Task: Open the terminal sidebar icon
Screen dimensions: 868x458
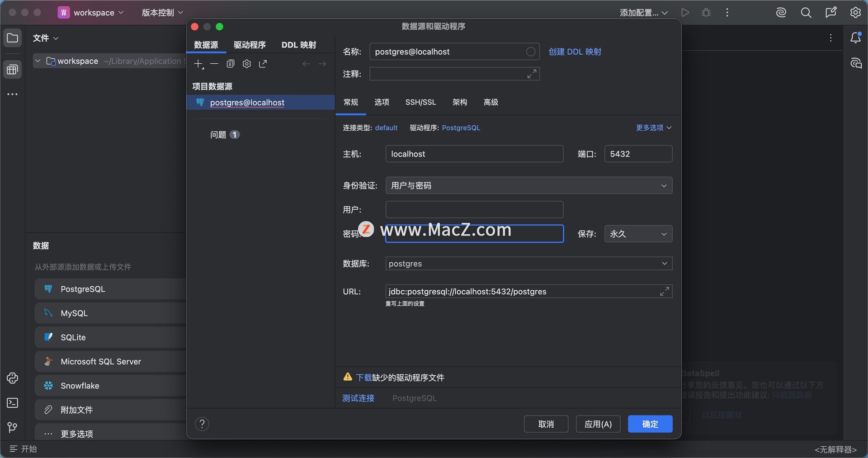Action: pyautogui.click(x=13, y=403)
